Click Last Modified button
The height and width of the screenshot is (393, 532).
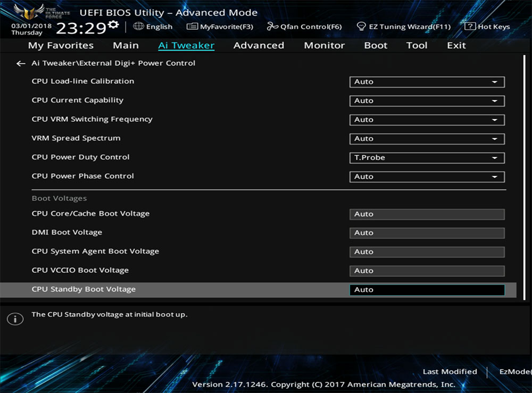point(450,372)
